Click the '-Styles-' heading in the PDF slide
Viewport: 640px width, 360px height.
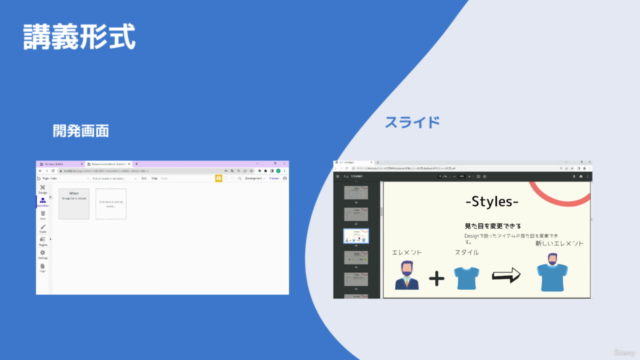[492, 201]
